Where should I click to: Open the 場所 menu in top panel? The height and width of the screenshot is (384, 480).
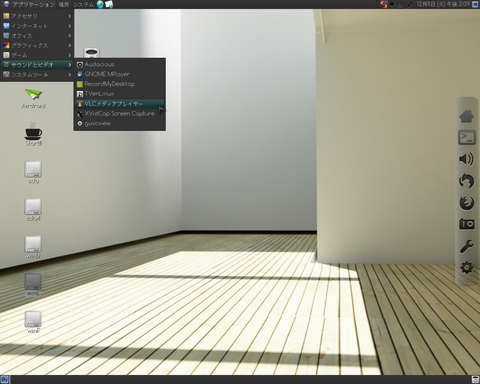(63, 4)
